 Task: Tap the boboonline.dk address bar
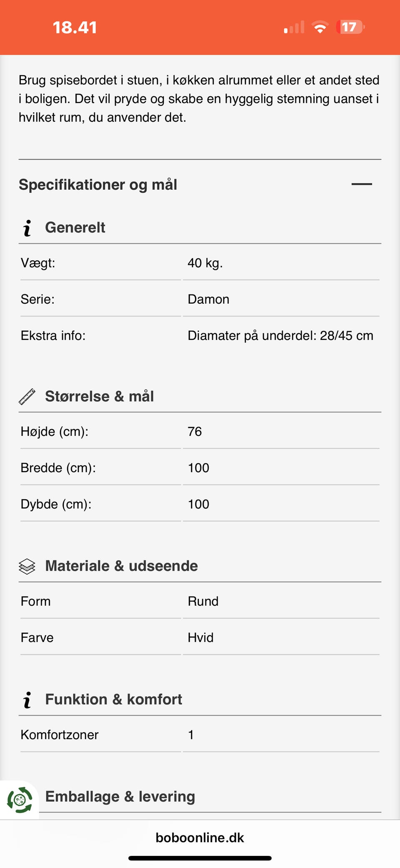click(x=200, y=838)
